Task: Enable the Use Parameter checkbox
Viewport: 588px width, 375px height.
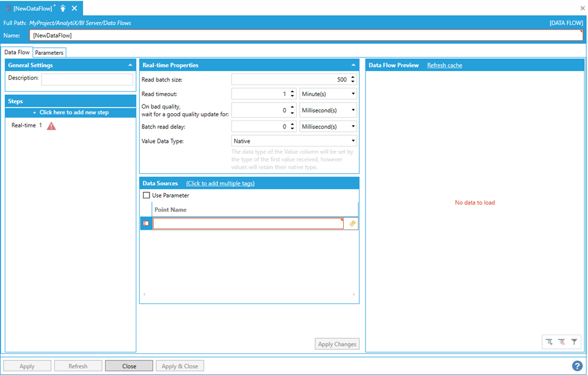Action: [x=147, y=195]
